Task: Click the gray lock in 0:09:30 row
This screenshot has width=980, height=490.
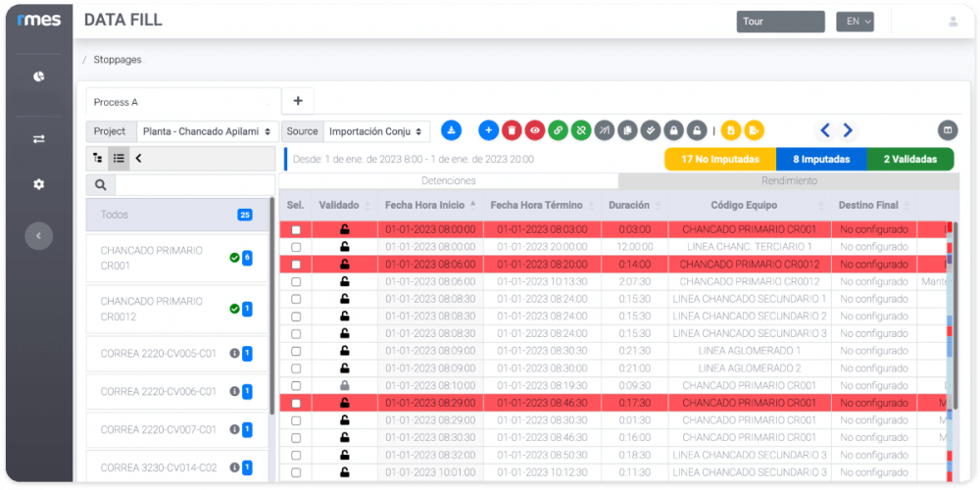Action: (x=344, y=385)
